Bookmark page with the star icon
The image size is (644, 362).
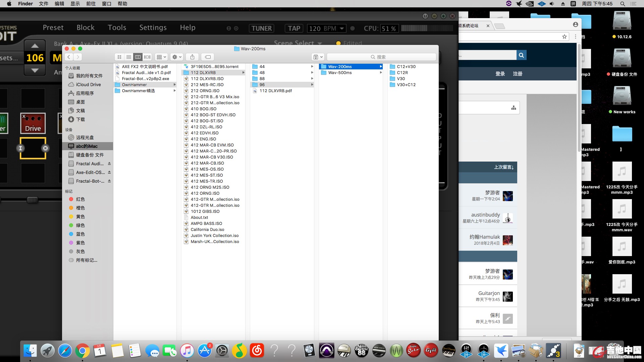click(565, 37)
